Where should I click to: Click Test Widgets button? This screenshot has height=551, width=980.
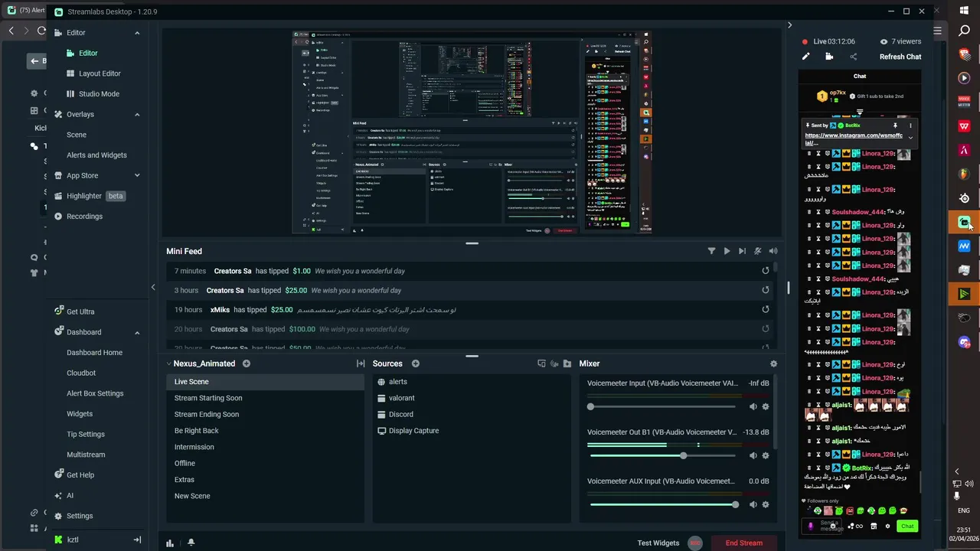point(658,543)
